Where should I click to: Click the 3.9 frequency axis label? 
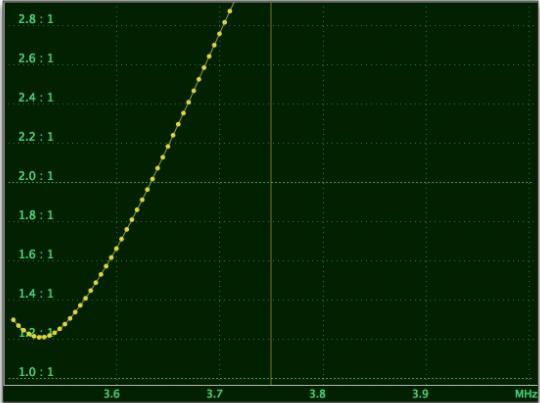coord(420,393)
